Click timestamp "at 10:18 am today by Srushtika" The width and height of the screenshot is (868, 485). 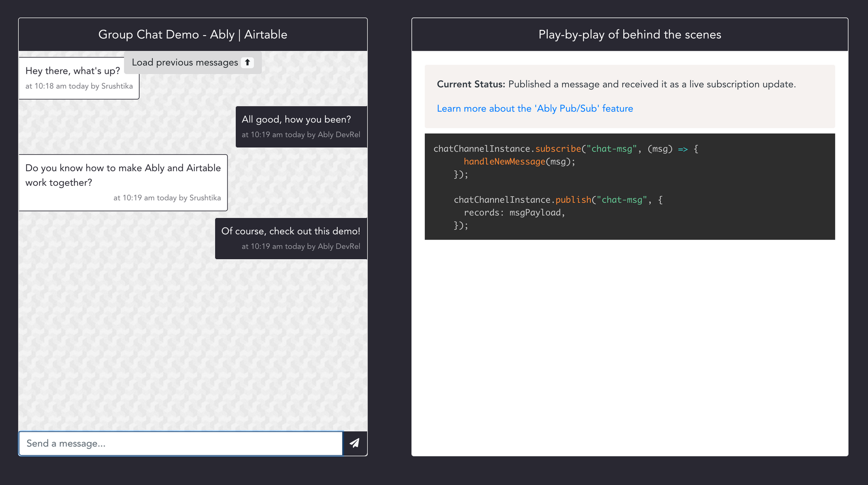tap(79, 86)
